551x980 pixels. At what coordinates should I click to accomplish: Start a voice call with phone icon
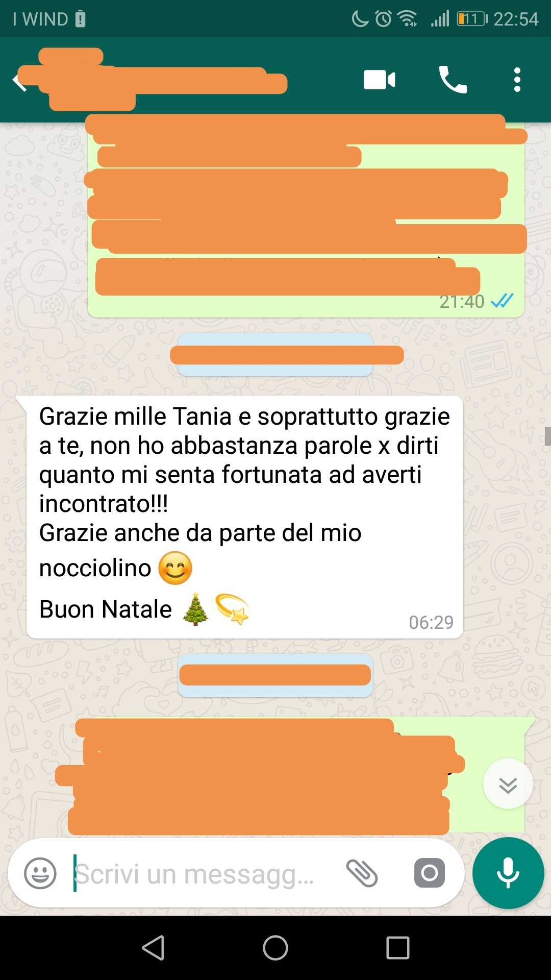click(453, 80)
